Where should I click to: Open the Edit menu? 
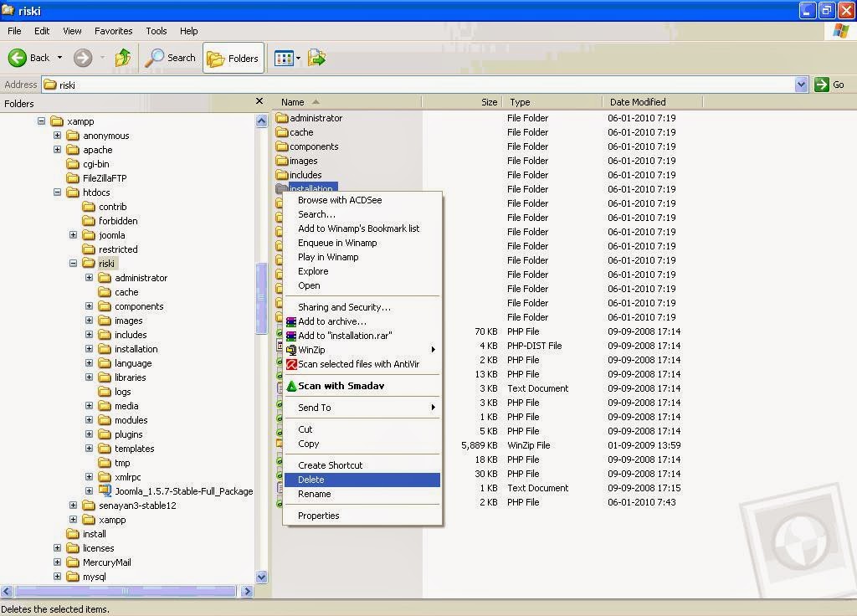[x=42, y=31]
